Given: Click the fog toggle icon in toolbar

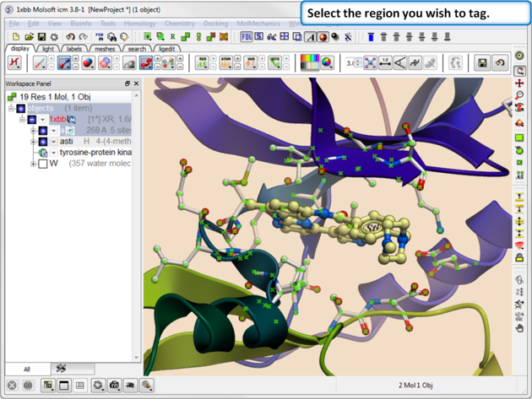Looking at the screenshot, I should click(247, 37).
